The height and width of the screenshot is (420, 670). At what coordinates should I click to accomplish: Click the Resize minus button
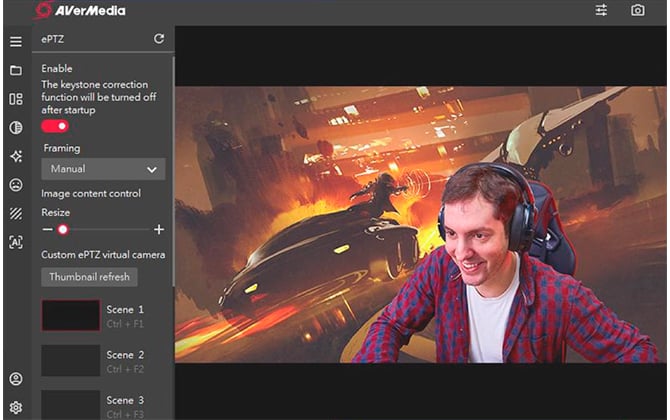(47, 229)
